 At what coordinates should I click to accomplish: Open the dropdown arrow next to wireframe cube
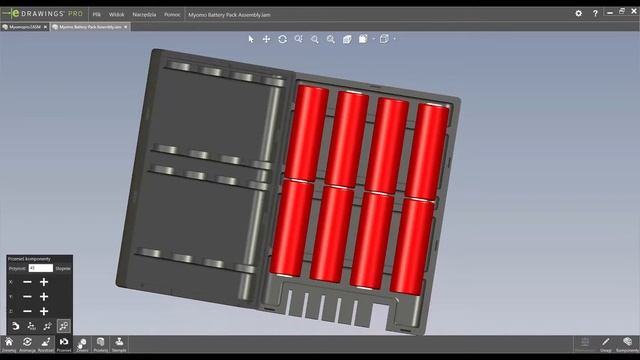coord(395,39)
